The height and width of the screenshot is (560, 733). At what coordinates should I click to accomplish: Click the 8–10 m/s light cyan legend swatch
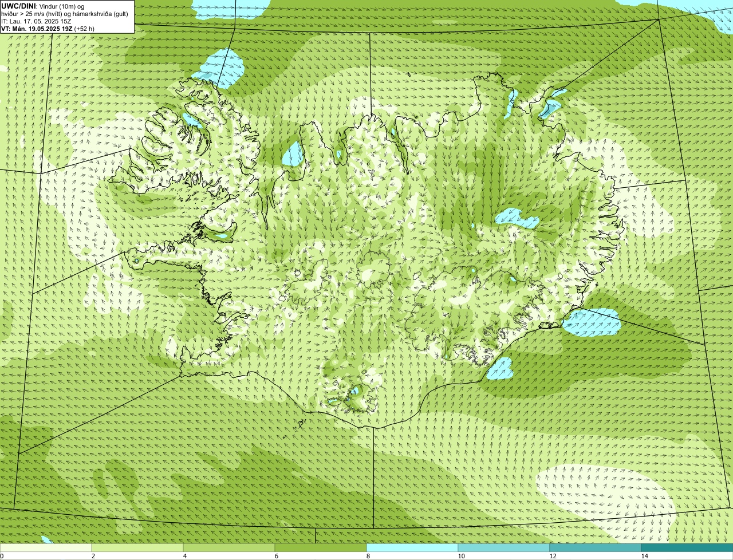[412, 547]
